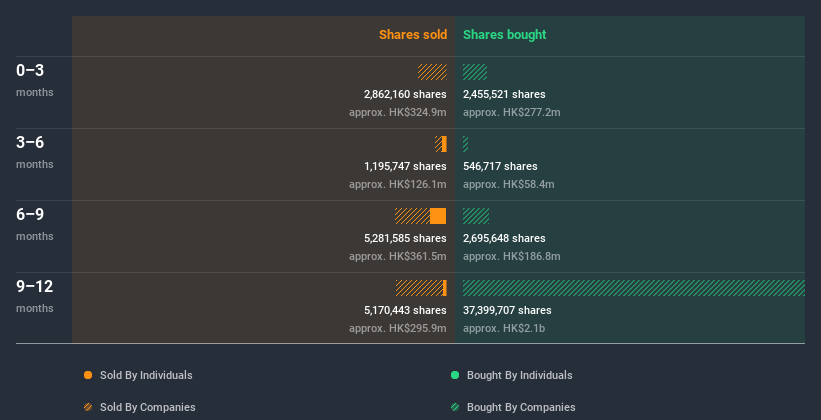
Task: Click the 3–6 months orange sold bar
Action: tap(441, 144)
